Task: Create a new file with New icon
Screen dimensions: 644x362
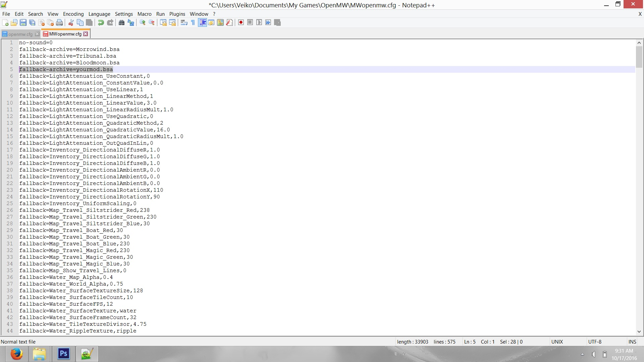Action: [x=5, y=22]
